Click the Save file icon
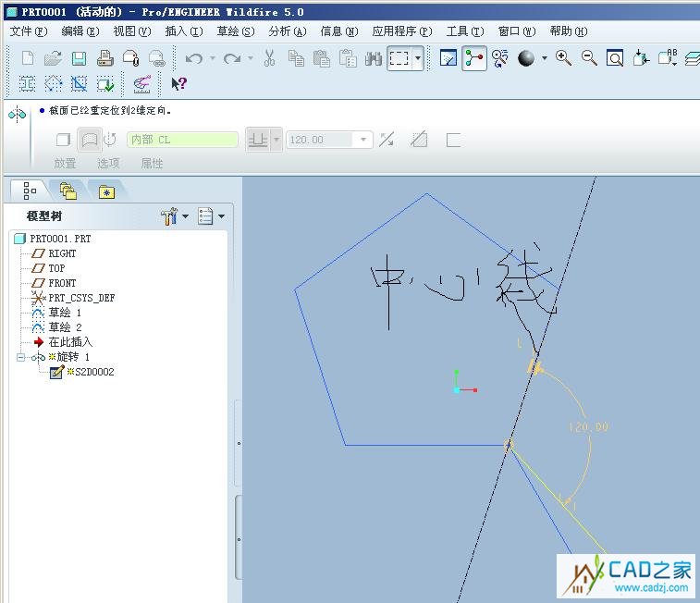The width and height of the screenshot is (700, 603). pos(79,58)
